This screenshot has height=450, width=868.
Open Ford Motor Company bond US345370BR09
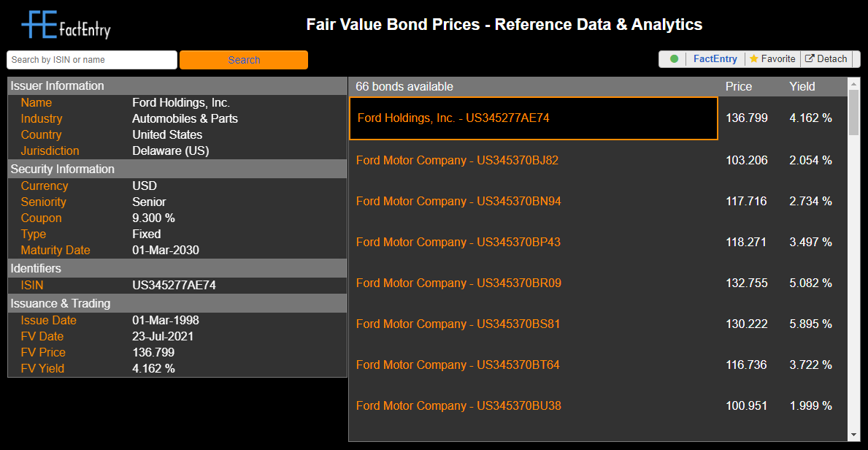[x=458, y=283]
